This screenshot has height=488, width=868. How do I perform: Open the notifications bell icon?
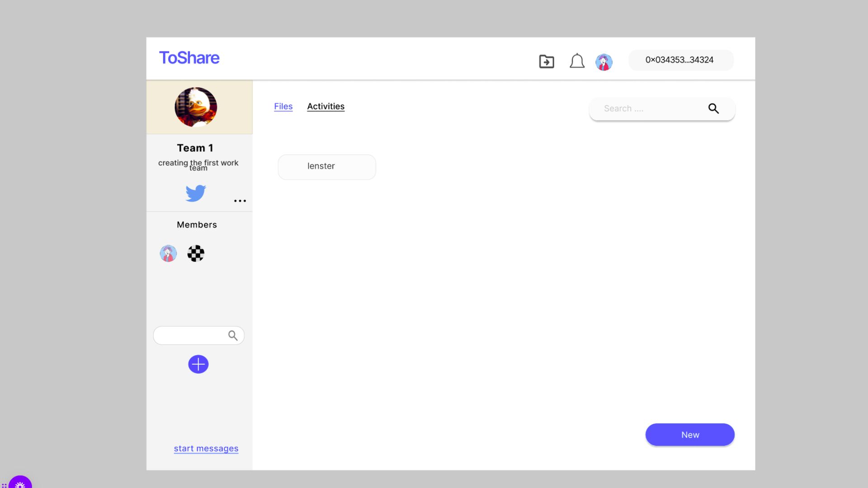coord(576,60)
